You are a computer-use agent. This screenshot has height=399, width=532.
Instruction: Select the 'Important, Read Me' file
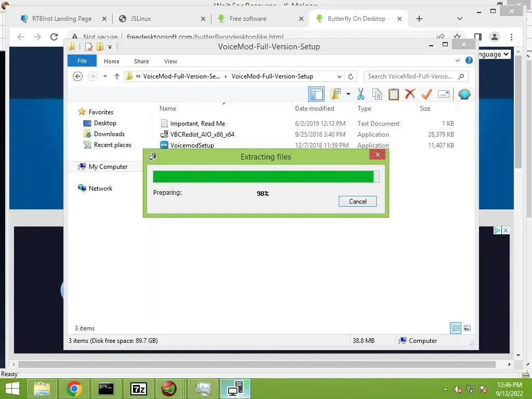[197, 124]
